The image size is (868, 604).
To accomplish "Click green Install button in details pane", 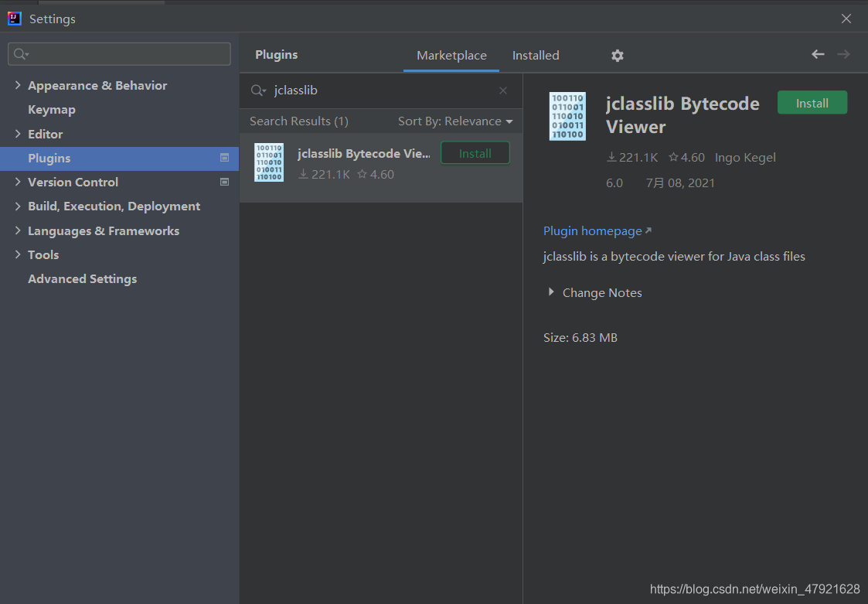I will [812, 103].
